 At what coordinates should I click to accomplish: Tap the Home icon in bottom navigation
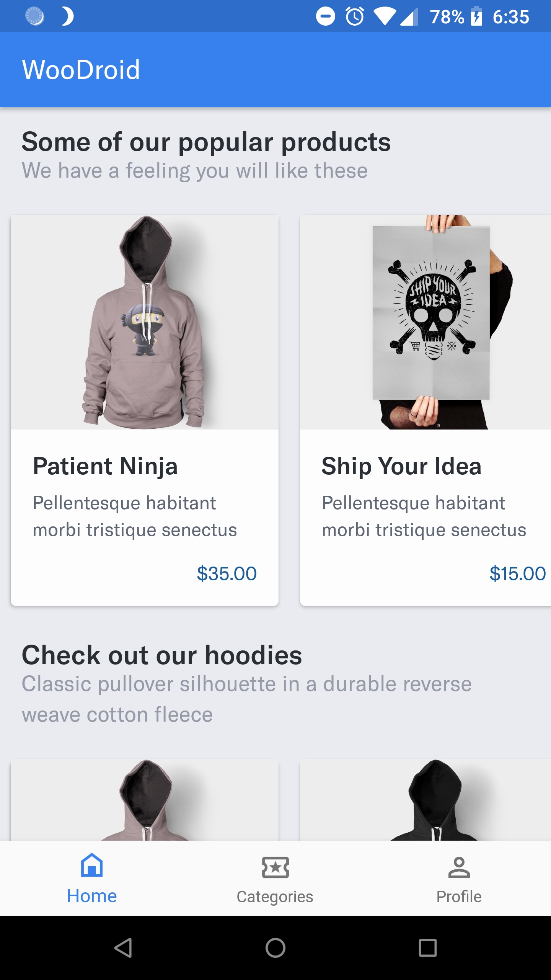click(x=92, y=866)
